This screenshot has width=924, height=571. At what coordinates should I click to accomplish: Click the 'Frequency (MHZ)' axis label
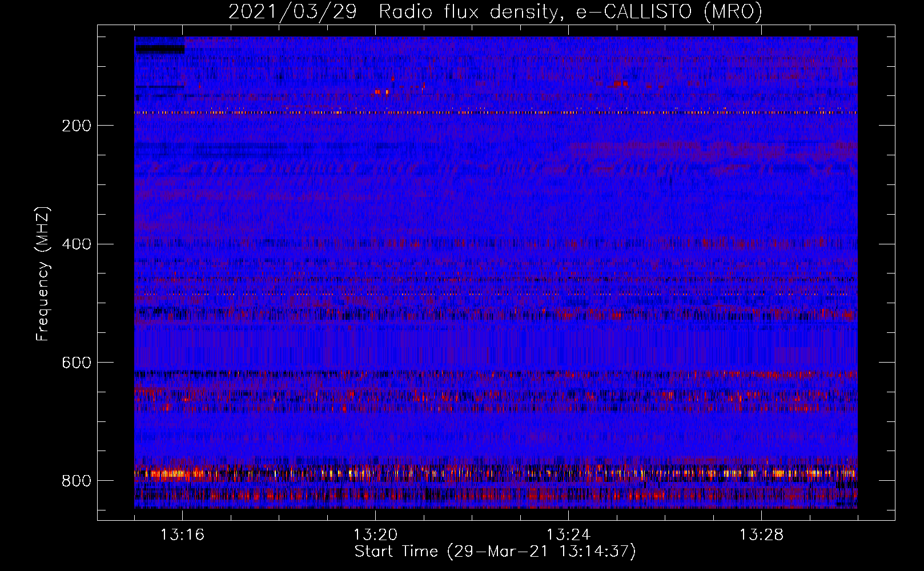pyautogui.click(x=43, y=274)
